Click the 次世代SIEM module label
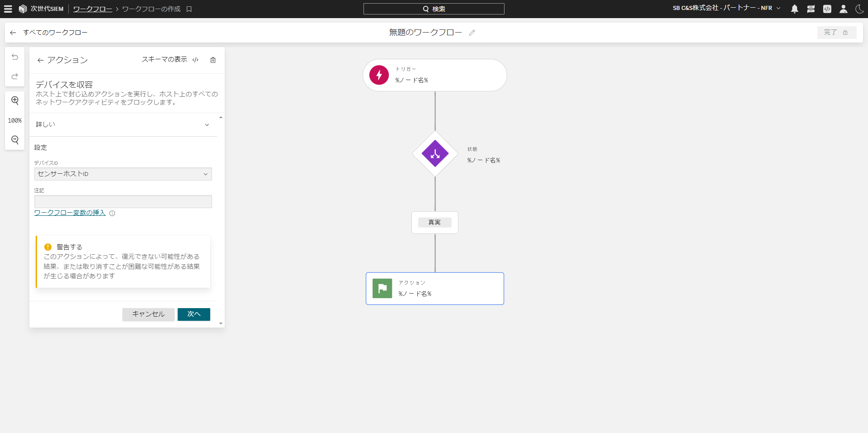Image resolution: width=868 pixels, height=433 pixels. click(47, 9)
